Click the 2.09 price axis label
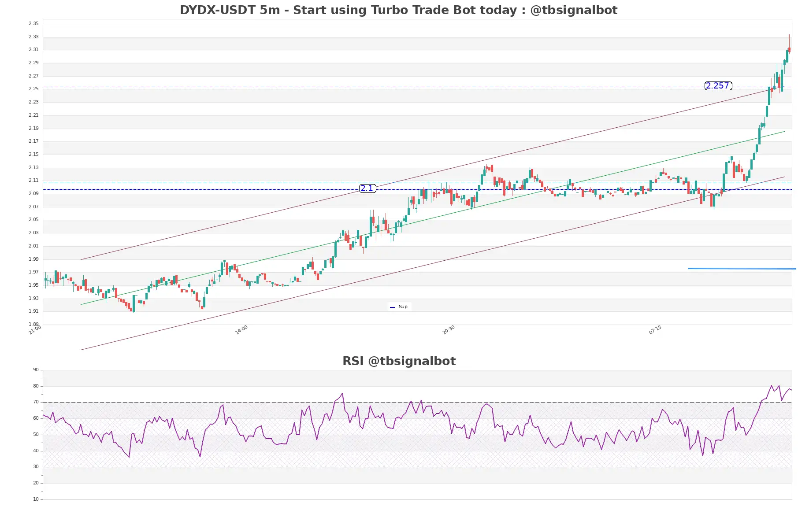This screenshot has width=798, height=532. (x=33, y=193)
